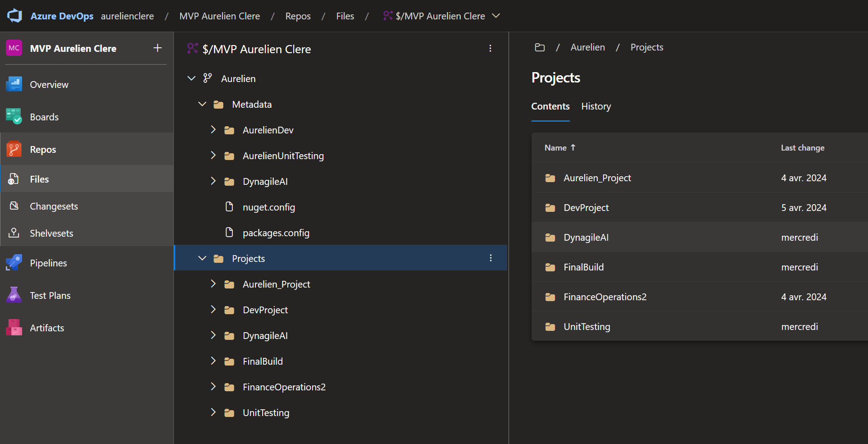This screenshot has width=868, height=444.
Task: Click aurelienclere organization breadcrumb link
Action: [127, 16]
